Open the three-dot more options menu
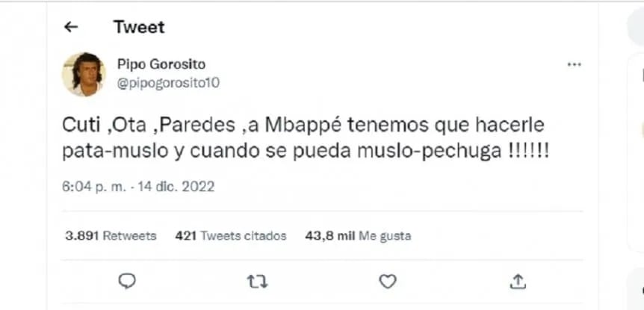Viewport: 644px width, 310px height. pyautogui.click(x=574, y=64)
